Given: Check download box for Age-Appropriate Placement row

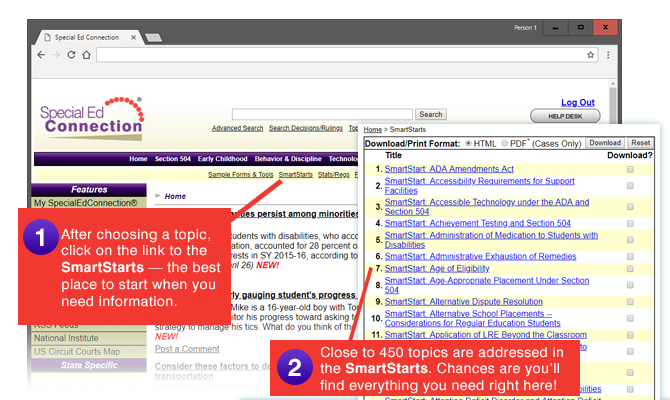Looking at the screenshot, I should 630,285.
